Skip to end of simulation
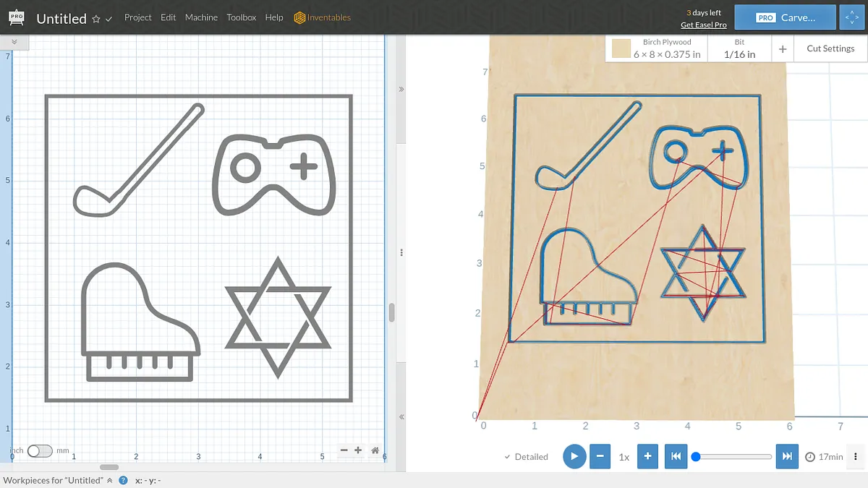Viewport: 868px width, 488px height. point(787,456)
